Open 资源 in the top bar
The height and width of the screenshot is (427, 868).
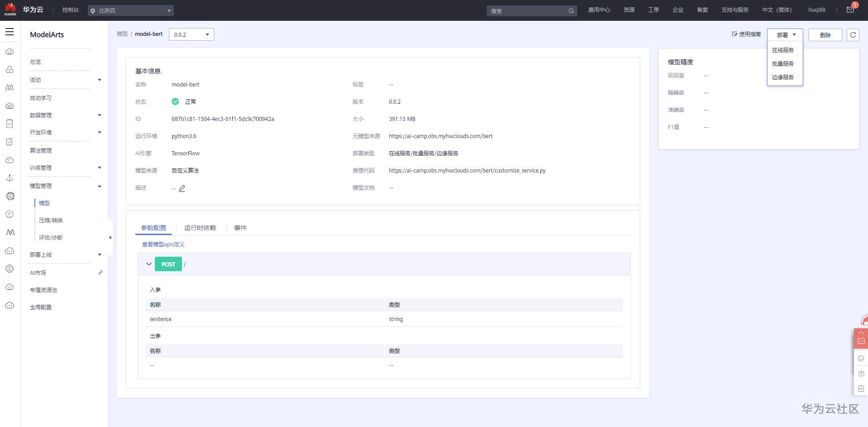629,10
